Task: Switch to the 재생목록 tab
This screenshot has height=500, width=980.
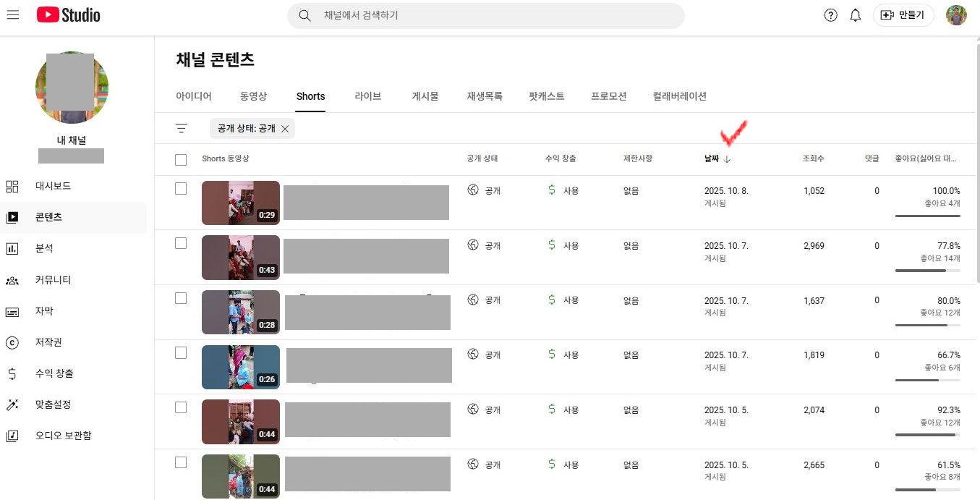Action: [484, 96]
